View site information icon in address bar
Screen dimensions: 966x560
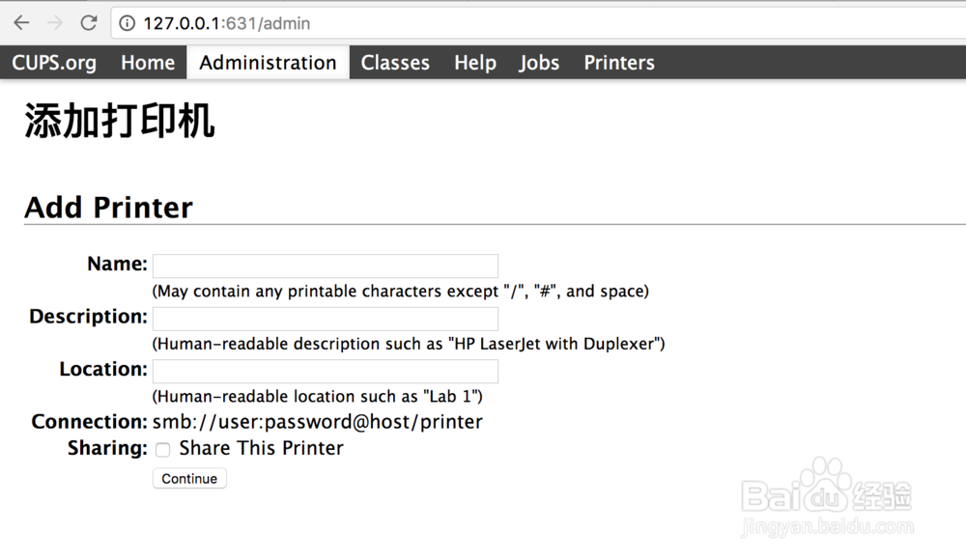(128, 23)
